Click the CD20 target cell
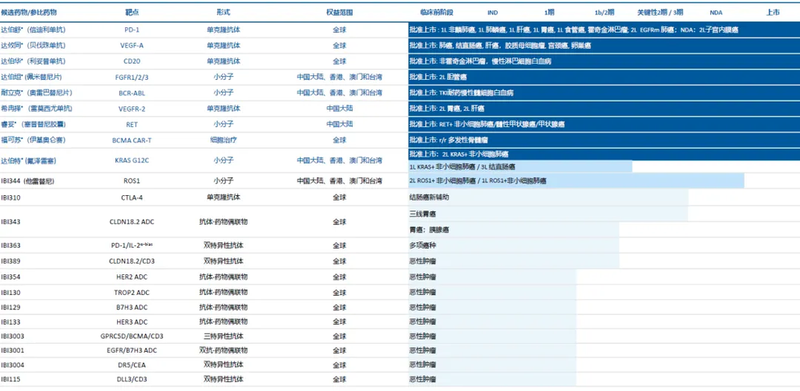 [x=132, y=61]
